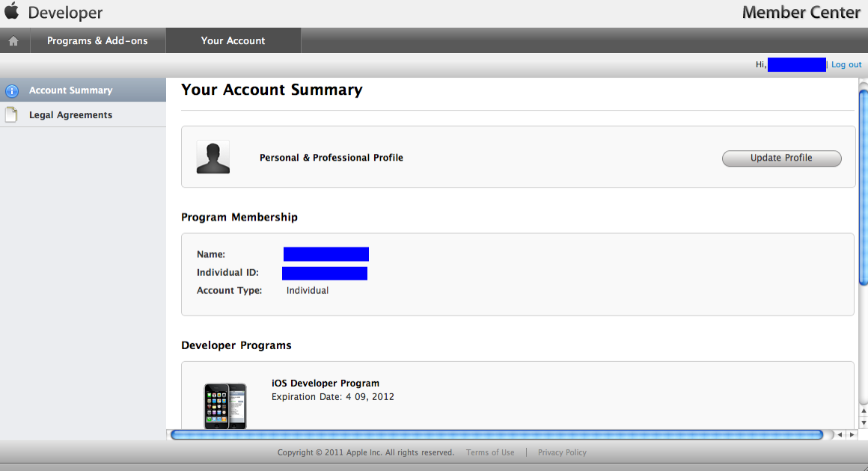Click the iOS Developer Program iPhone image
868x471 pixels.
coord(225,406)
